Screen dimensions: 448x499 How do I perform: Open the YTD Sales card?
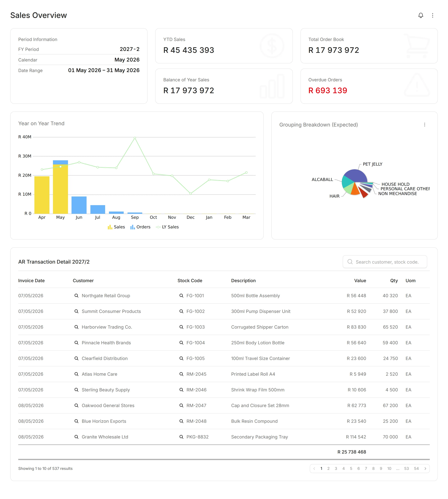224,46
